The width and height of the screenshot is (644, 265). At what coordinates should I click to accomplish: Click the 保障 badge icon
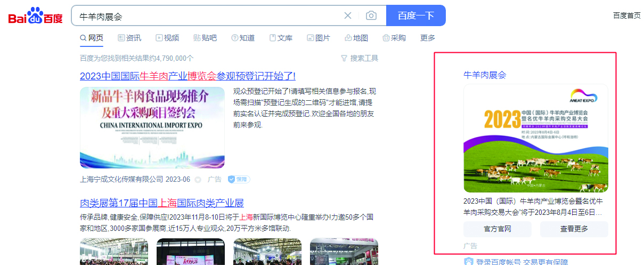click(x=239, y=180)
